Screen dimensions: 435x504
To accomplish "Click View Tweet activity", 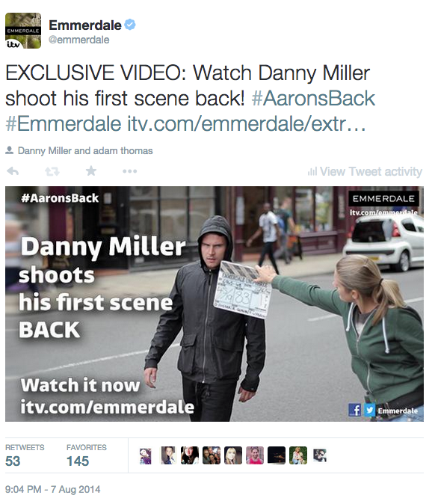I will point(371,172).
